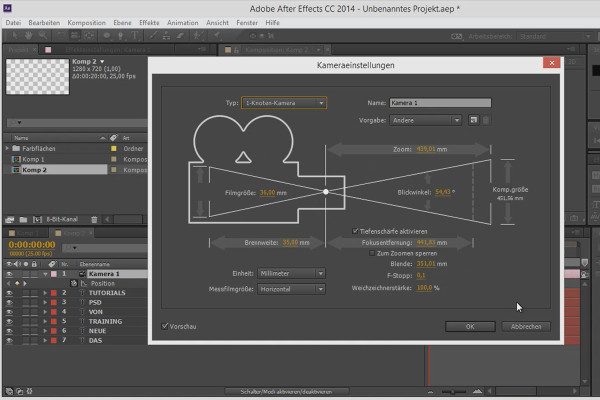Click the pink label swatch of Kamera 1
This screenshot has width=600, height=400.
(54, 274)
